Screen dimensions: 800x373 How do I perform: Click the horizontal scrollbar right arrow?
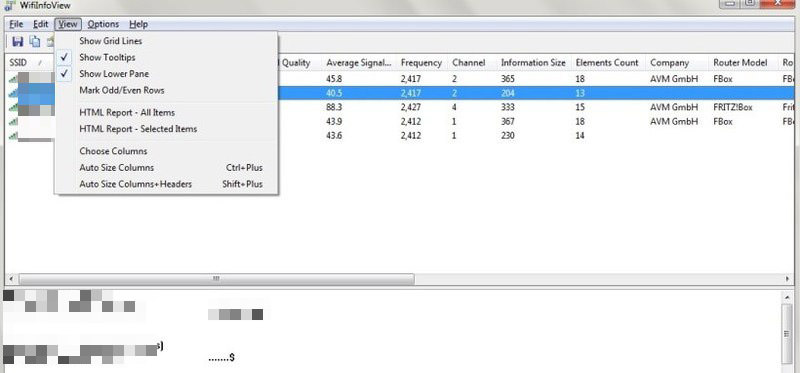click(x=788, y=279)
